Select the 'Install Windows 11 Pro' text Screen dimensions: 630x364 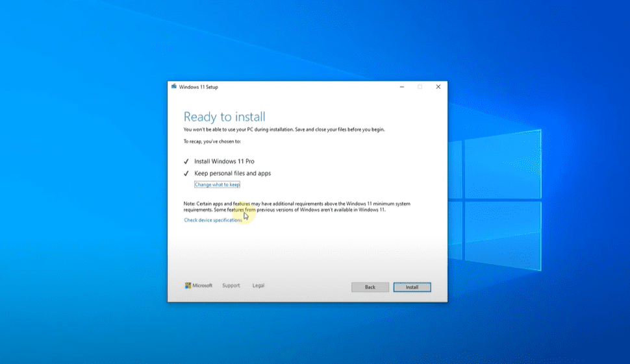coord(224,161)
